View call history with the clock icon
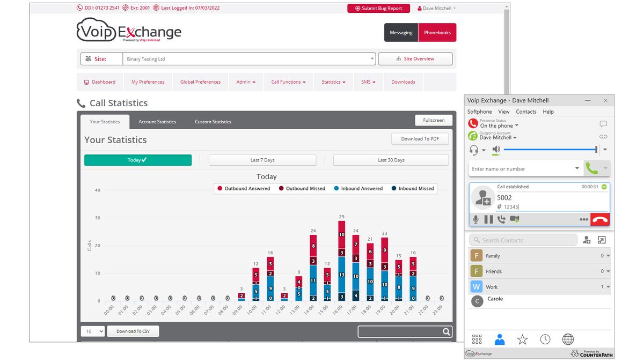Screen dimensions: 644x362 point(545,339)
